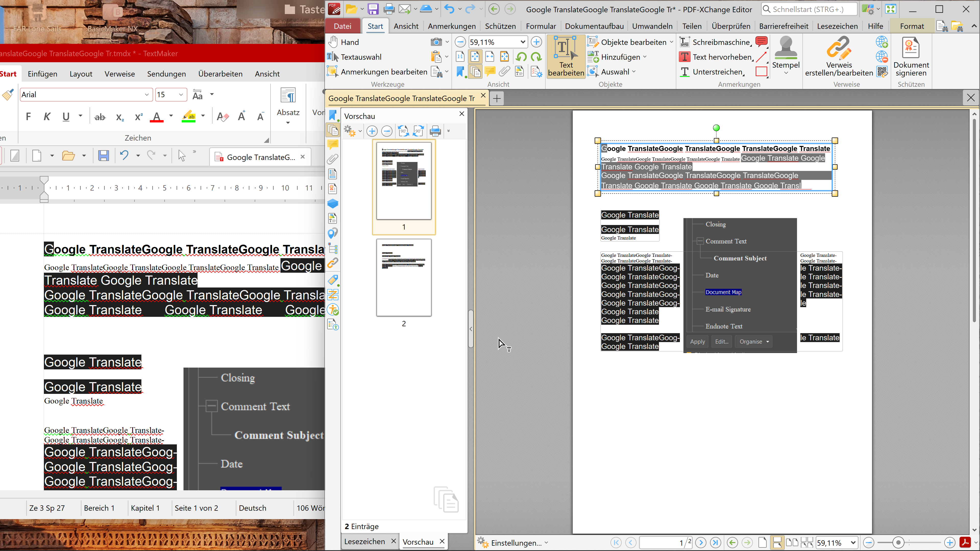Open the Dokumentaufbau ribbon tab

click(594, 26)
